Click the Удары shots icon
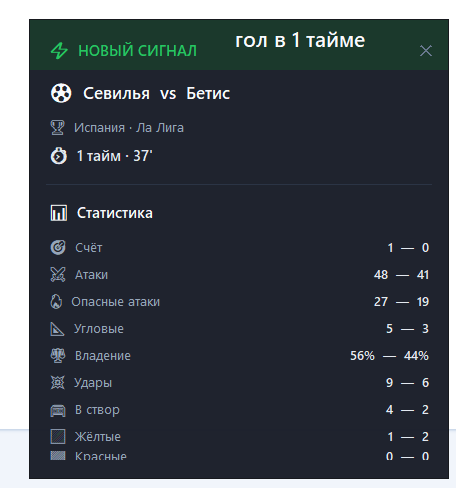Image resolution: width=456 pixels, height=488 pixels. (x=57, y=382)
